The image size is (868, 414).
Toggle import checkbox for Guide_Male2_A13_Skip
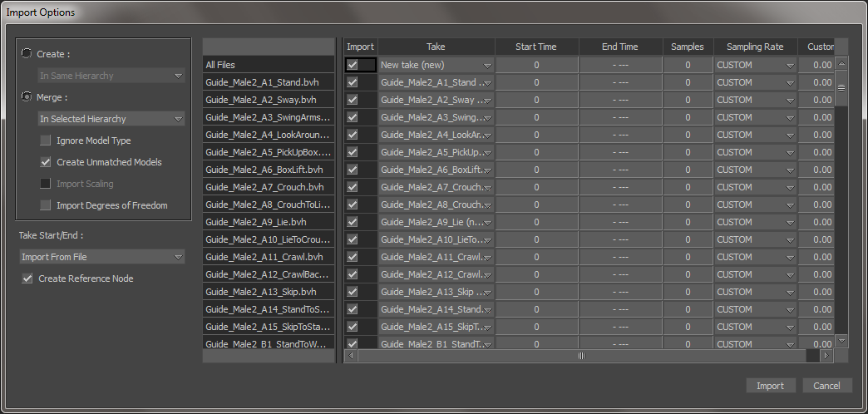[352, 292]
